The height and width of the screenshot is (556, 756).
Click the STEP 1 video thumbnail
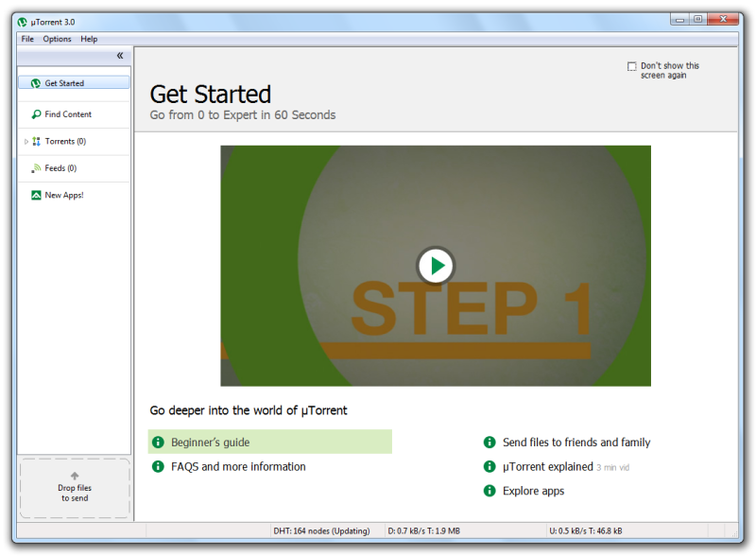click(x=436, y=266)
